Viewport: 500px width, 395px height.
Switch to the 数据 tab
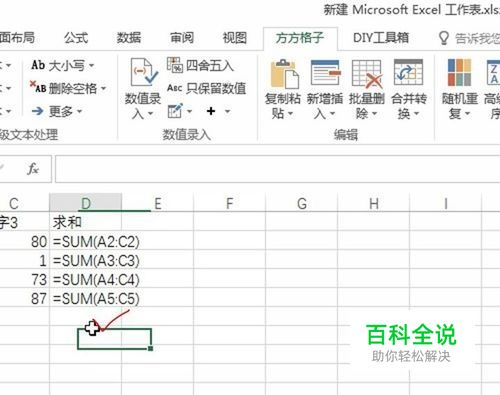tap(129, 38)
